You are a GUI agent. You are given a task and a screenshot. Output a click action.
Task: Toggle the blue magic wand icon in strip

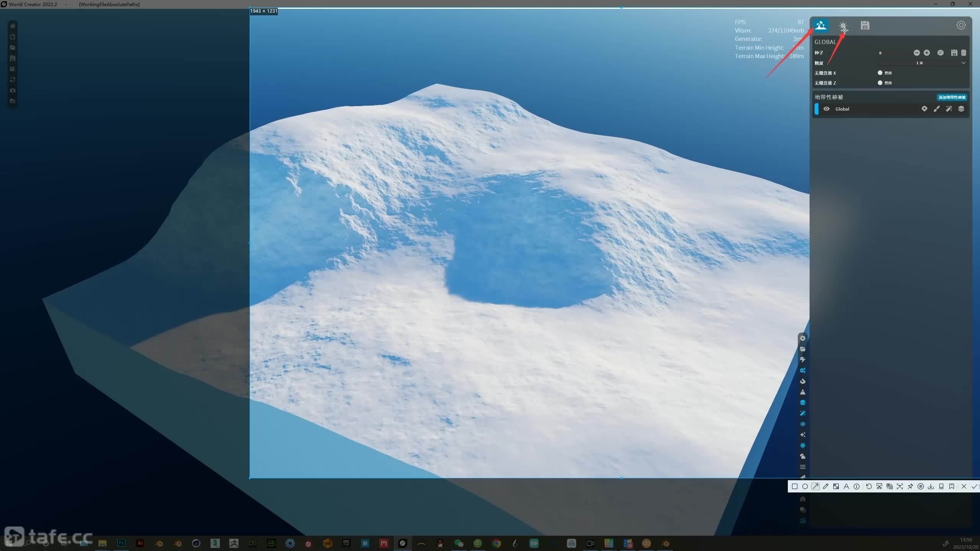pyautogui.click(x=803, y=413)
